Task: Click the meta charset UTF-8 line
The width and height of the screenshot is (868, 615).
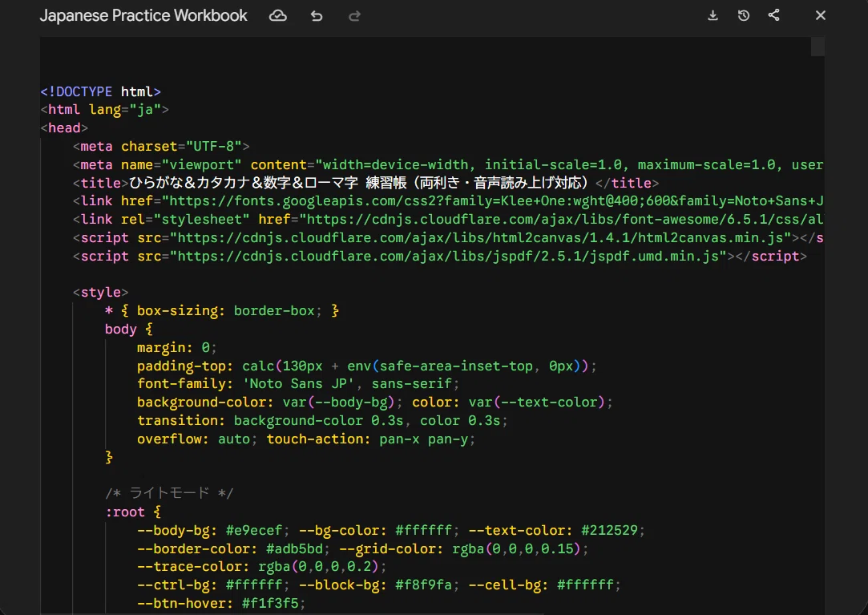Action: coord(161,146)
